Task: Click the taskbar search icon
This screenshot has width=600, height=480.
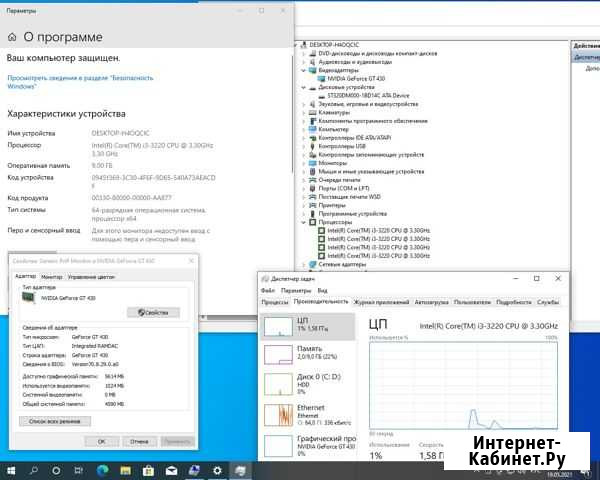Action: (x=34, y=471)
